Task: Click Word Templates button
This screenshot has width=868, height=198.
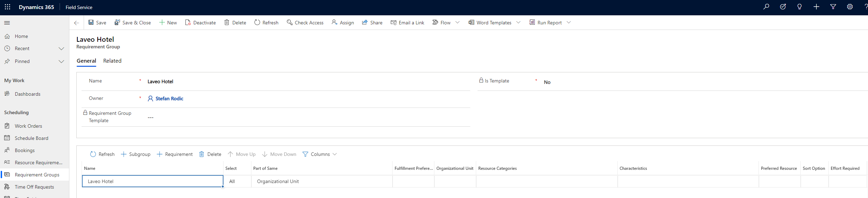Action: (490, 23)
